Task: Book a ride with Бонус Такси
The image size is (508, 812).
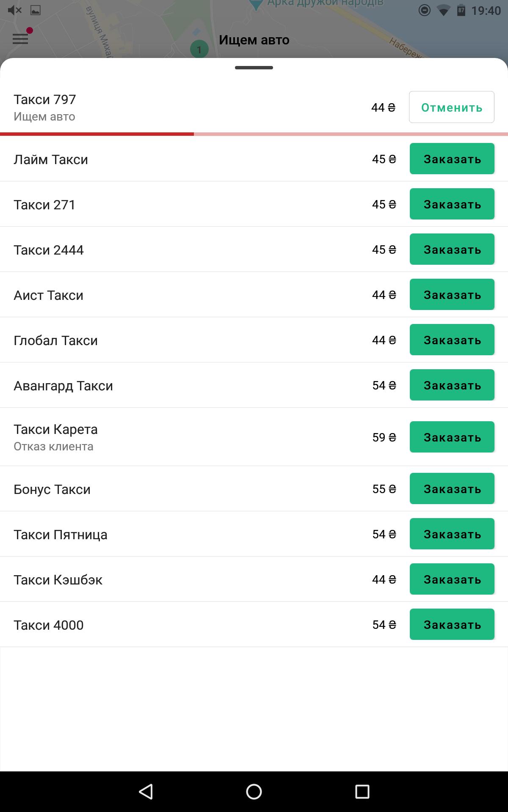Action: [451, 489]
